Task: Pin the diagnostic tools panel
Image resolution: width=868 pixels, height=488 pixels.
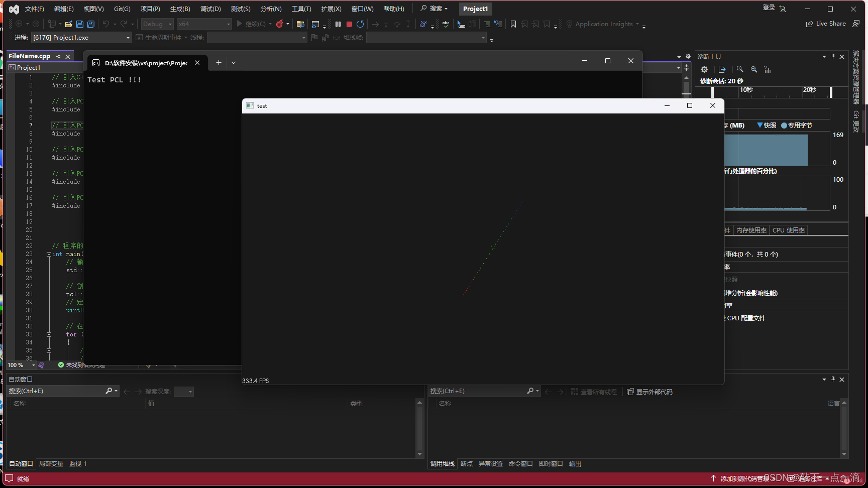Action: (833, 56)
